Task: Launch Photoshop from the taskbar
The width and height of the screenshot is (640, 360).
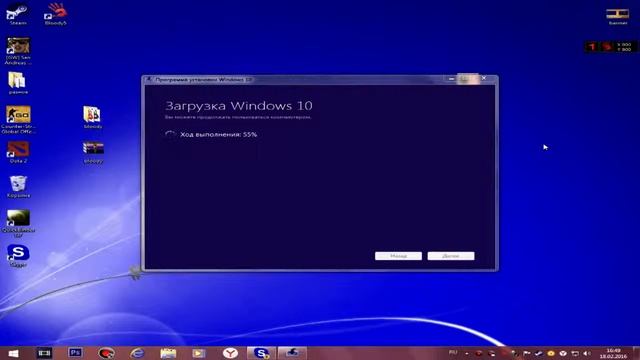Action: coord(75,352)
